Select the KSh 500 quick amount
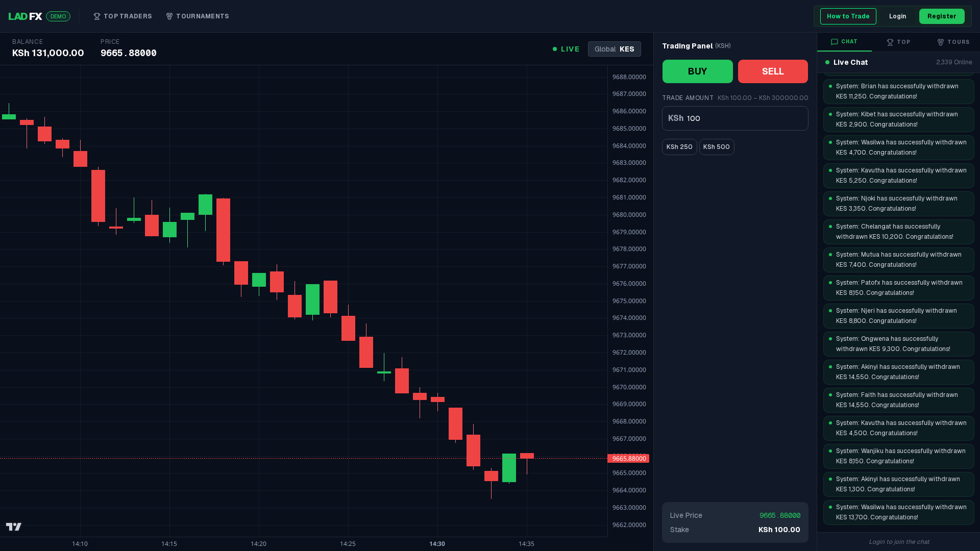Image resolution: width=980 pixels, height=551 pixels. point(717,147)
